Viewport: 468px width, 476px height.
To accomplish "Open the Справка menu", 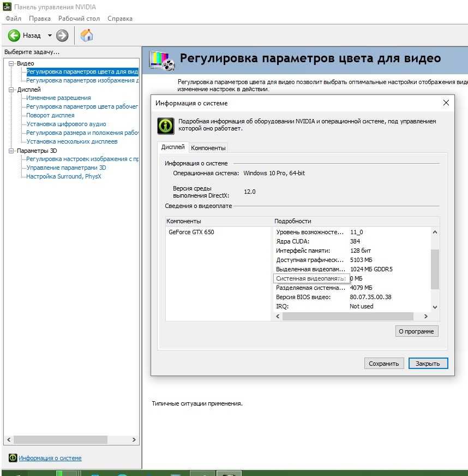I will pyautogui.click(x=120, y=19).
